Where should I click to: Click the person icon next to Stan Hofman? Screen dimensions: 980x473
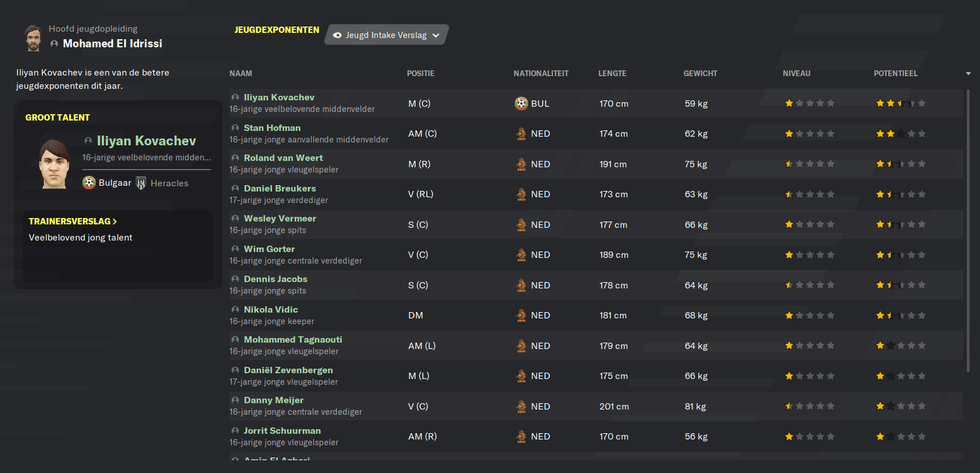tap(235, 128)
